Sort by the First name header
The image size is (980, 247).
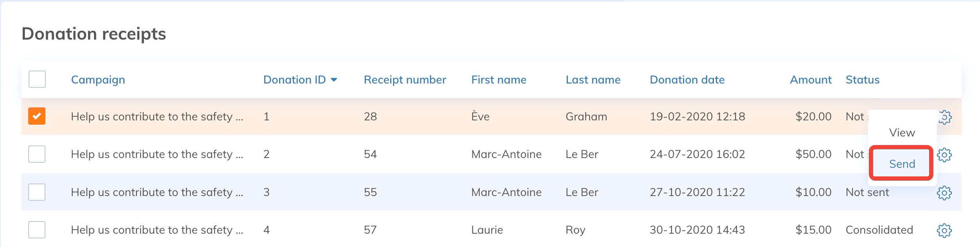click(x=499, y=80)
